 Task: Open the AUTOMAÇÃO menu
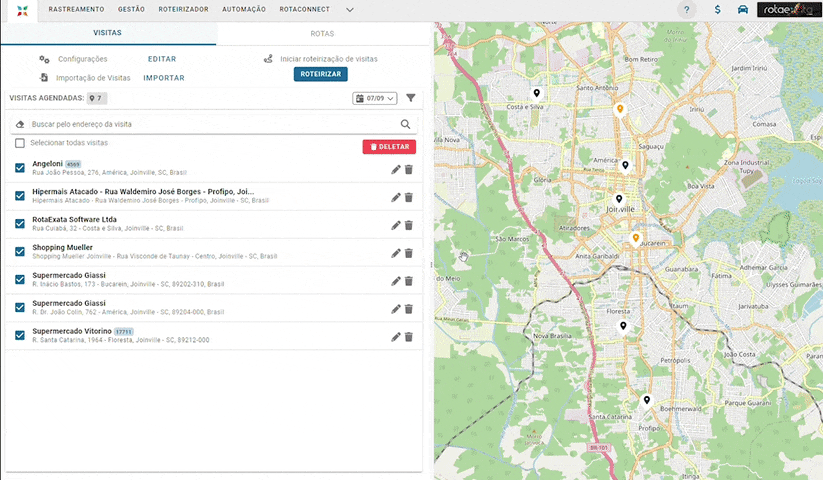coord(244,9)
